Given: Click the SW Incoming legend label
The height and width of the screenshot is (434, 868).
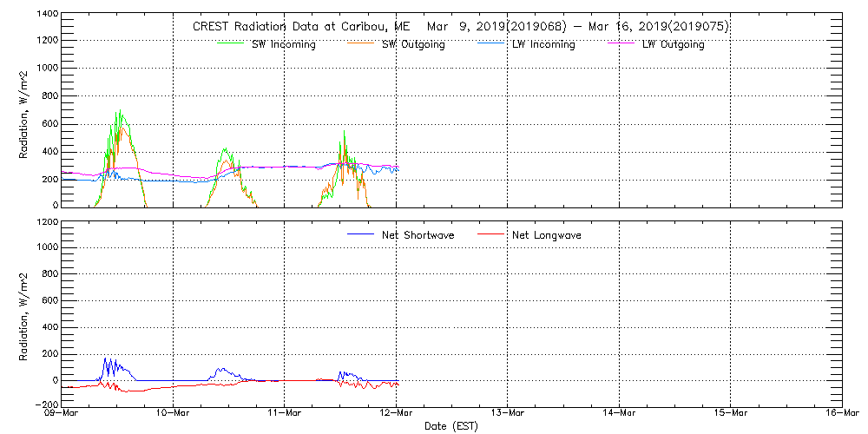Looking at the screenshot, I should click(282, 44).
